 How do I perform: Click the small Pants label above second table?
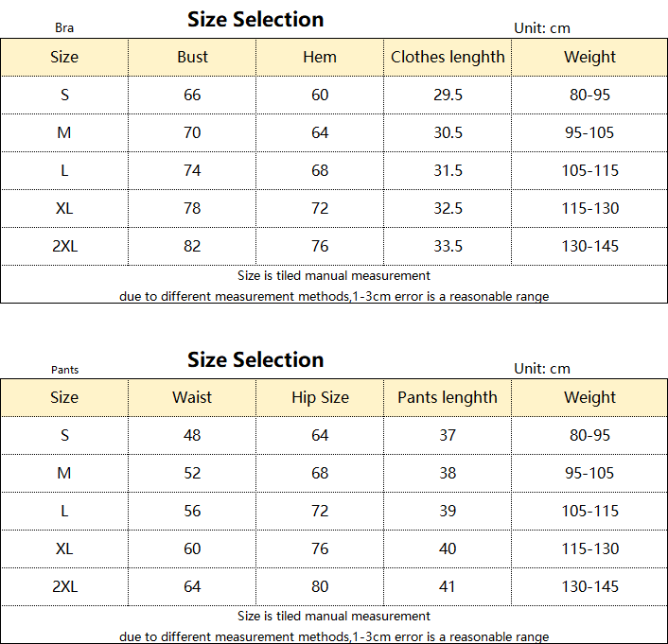(64, 370)
